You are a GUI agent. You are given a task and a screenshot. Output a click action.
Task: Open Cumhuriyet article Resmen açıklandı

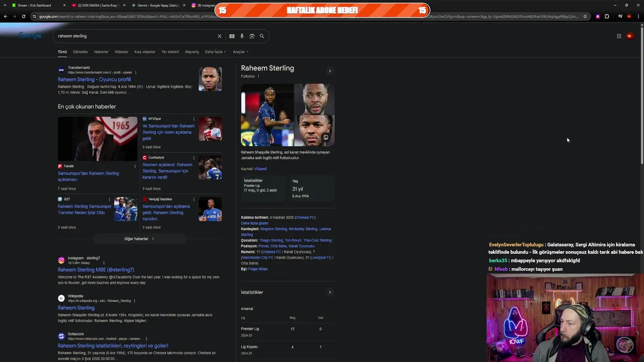[x=168, y=171]
